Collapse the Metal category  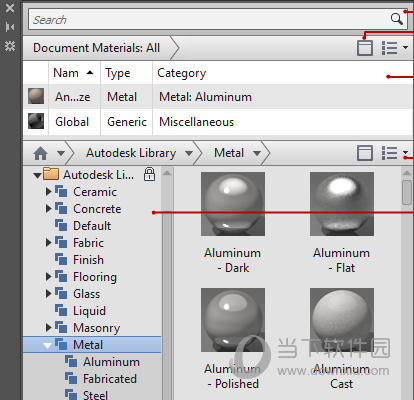(48, 345)
